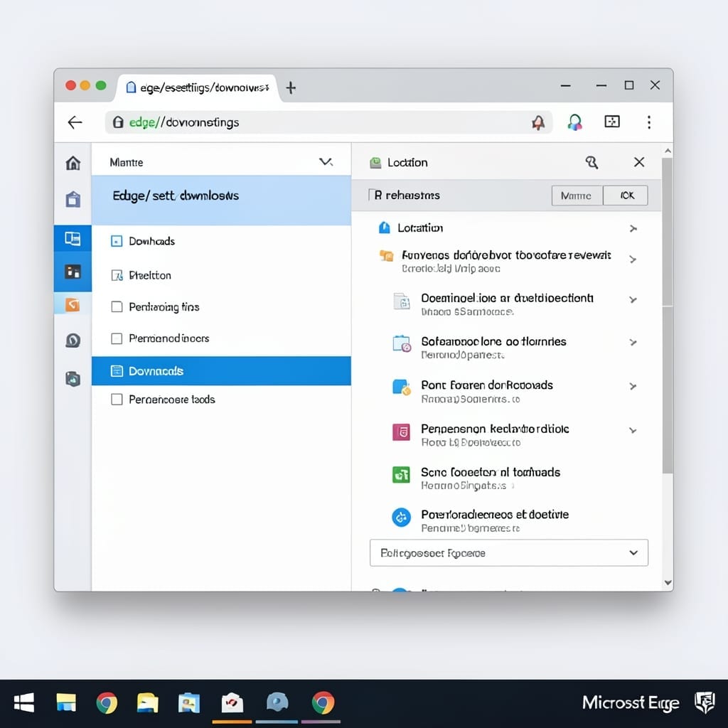Click the orange square sidebar icon
Image resolution: width=728 pixels, height=728 pixels.
click(x=73, y=304)
